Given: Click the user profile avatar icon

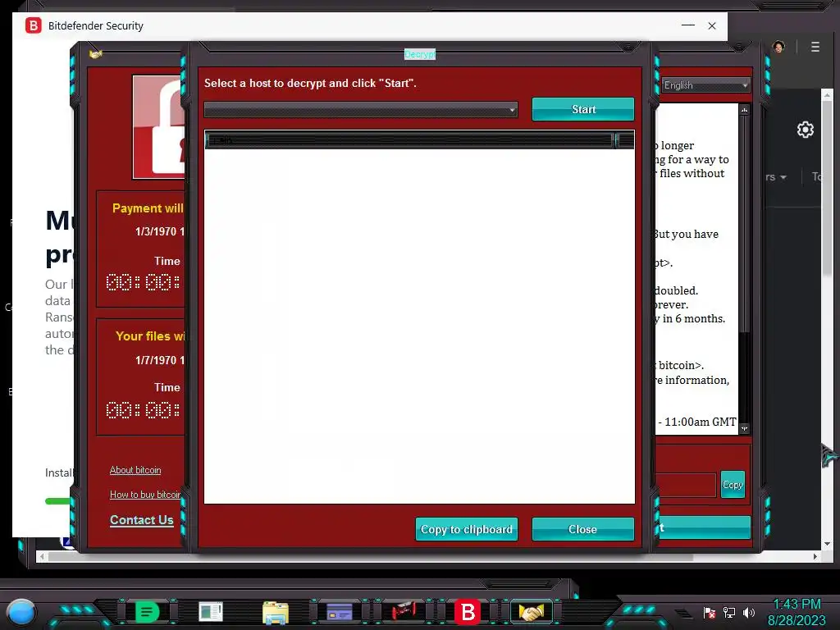Looking at the screenshot, I should 779,47.
